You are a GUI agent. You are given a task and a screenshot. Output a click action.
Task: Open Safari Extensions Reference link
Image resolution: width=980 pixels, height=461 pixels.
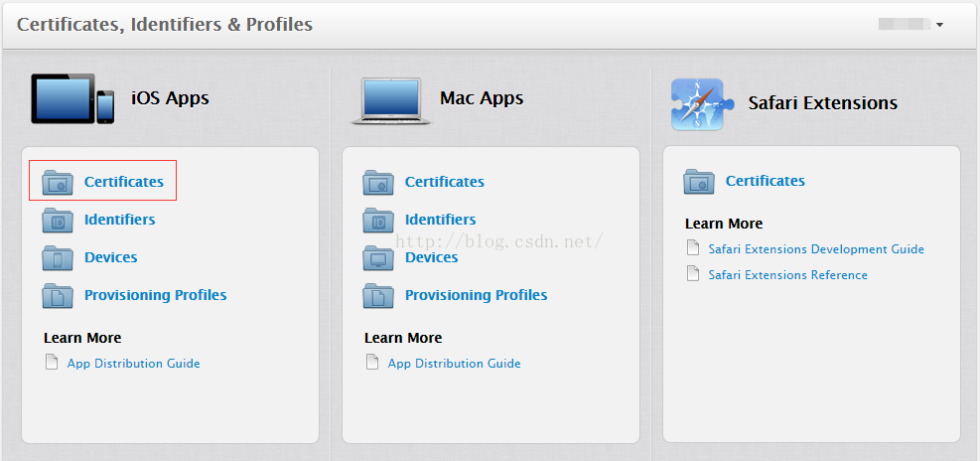click(x=787, y=274)
